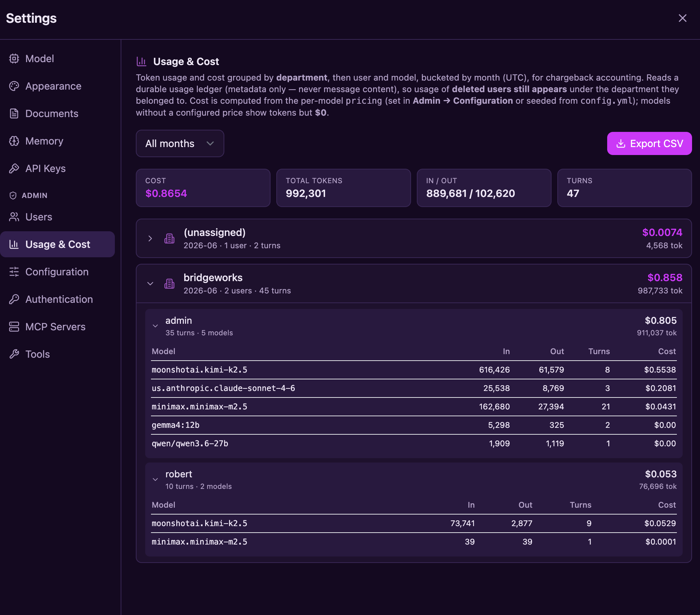Click the IN / OUT summary card

(x=484, y=188)
